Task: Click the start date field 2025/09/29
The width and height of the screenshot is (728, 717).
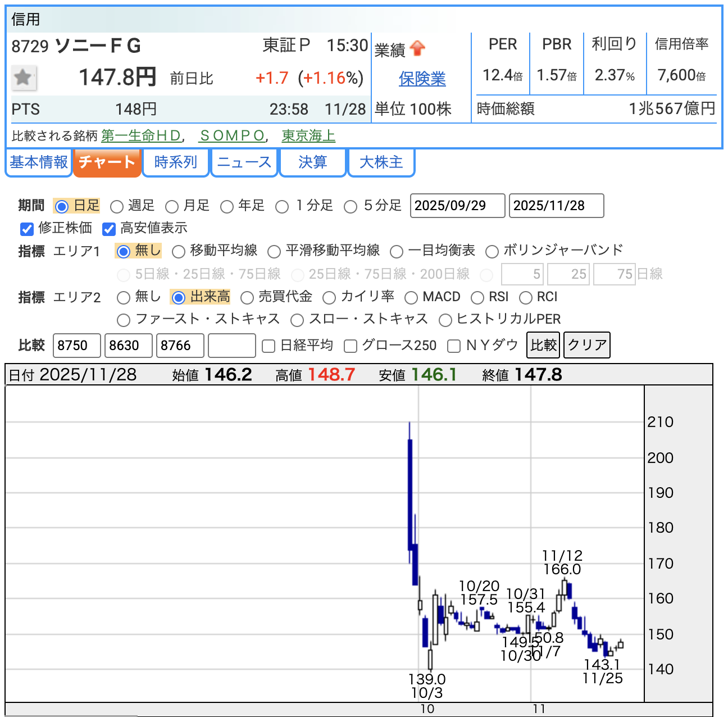Action: (457, 206)
